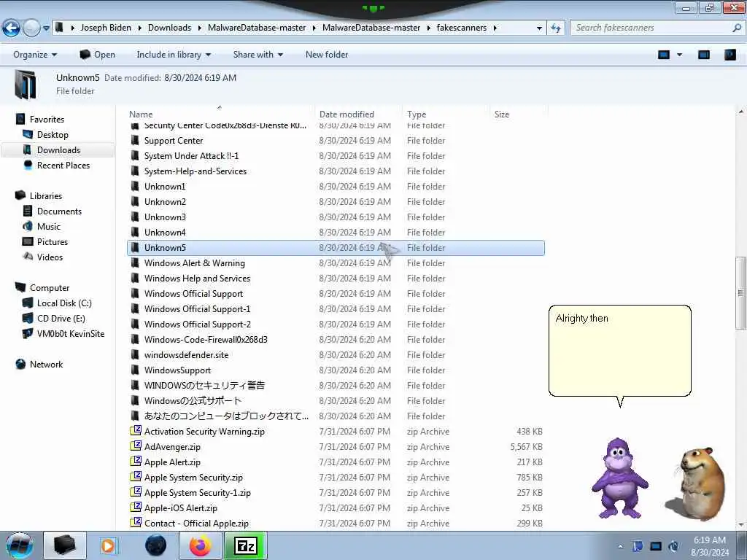Screen dimensions: 747x560
Task: Select the System-Help-and-Services folder
Action: tap(196, 171)
